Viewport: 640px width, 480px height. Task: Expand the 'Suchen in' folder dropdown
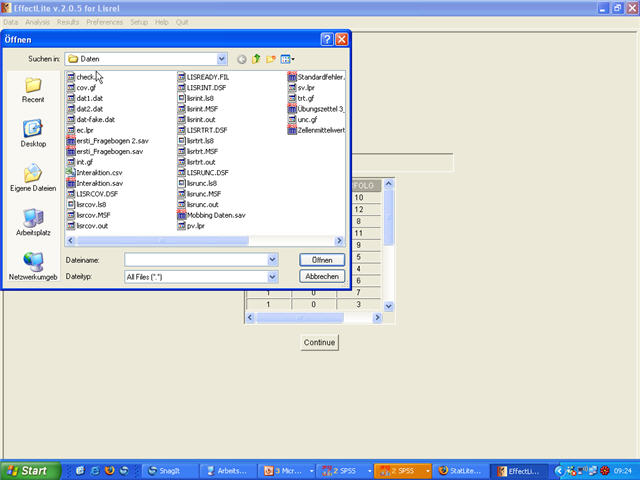(x=221, y=59)
